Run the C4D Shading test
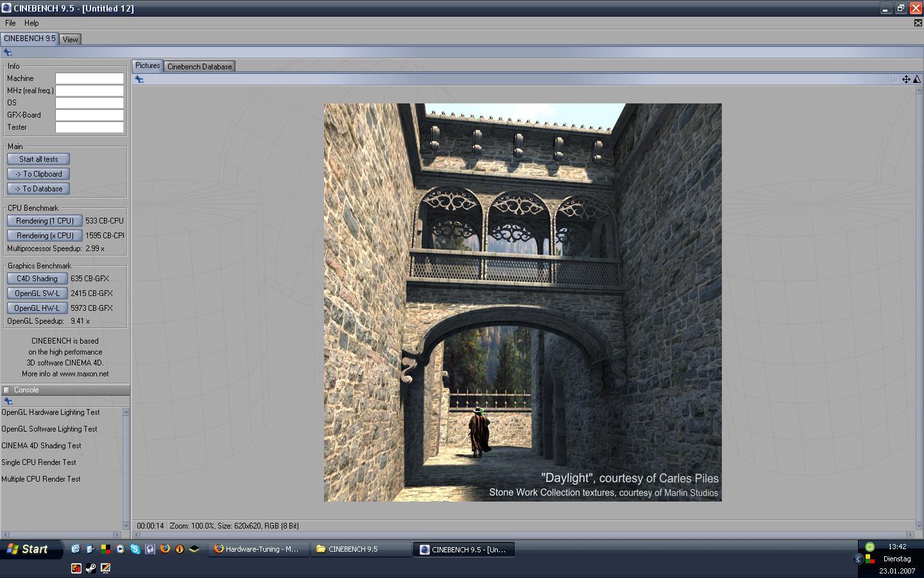This screenshot has width=924, height=578. pyautogui.click(x=37, y=279)
